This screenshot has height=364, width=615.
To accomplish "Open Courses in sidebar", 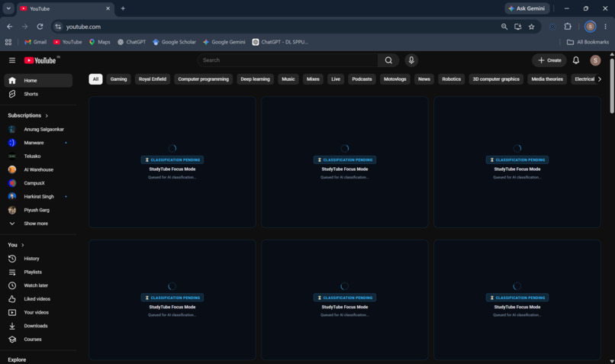I will pyautogui.click(x=38, y=340).
